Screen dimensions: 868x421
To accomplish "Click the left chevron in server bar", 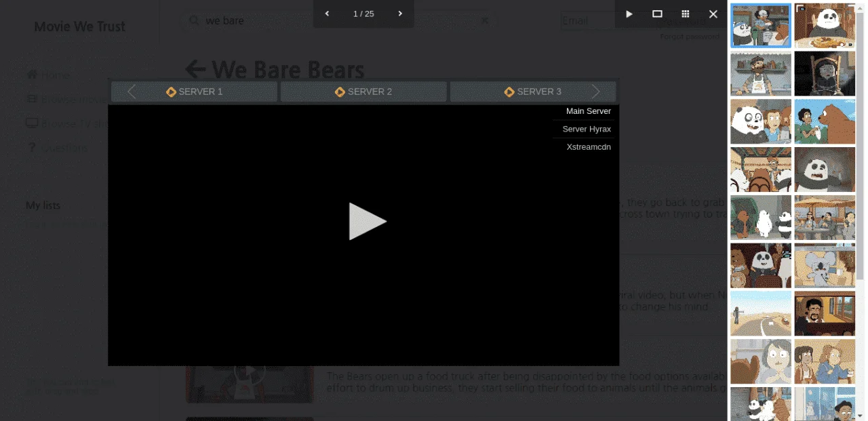I will [132, 92].
